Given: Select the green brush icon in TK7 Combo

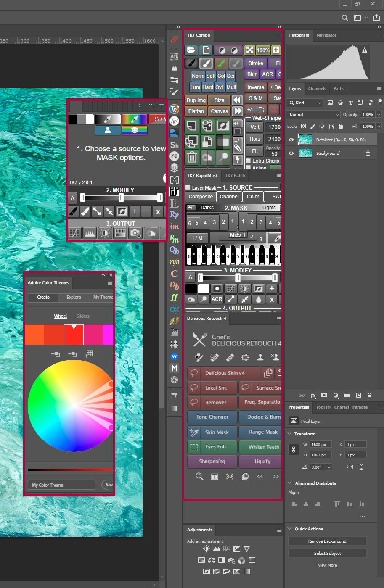Looking at the screenshot, I should click(x=221, y=63).
